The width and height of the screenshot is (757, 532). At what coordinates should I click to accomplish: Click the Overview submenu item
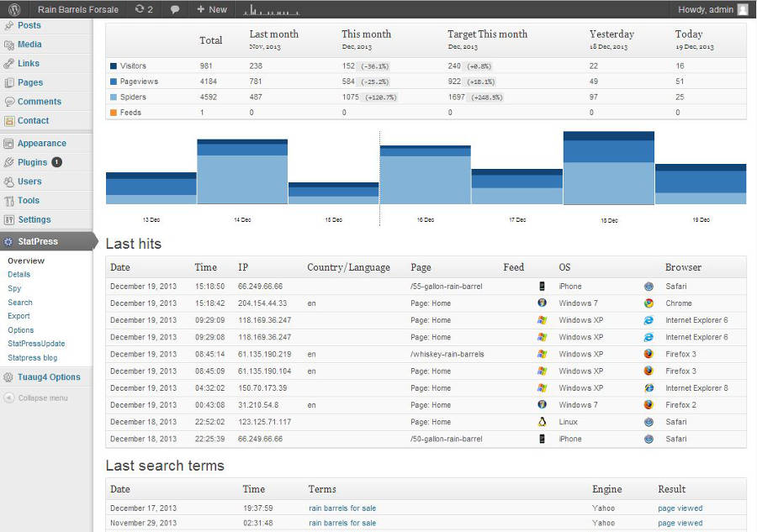[26, 261]
